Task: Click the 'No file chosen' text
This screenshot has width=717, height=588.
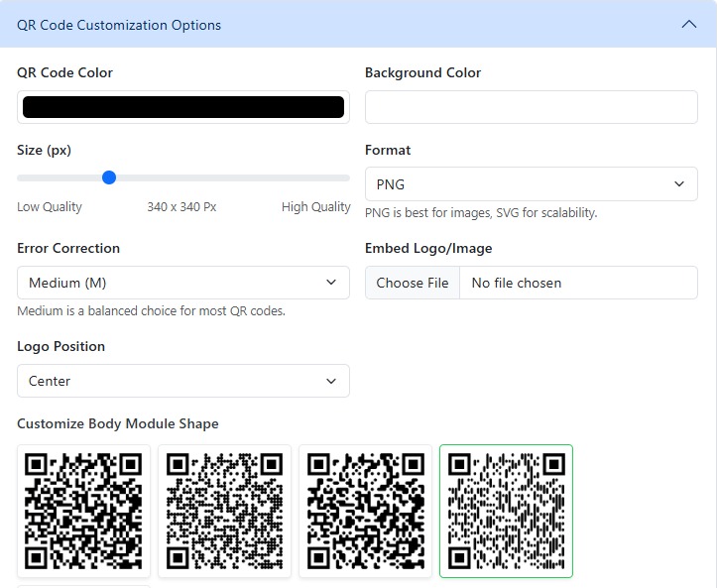Action: click(x=517, y=283)
